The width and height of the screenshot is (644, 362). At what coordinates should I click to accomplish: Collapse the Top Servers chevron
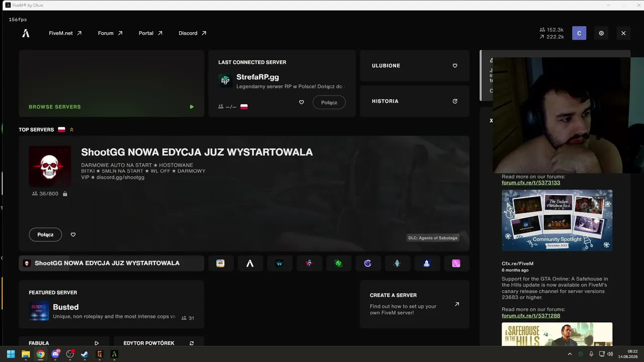(71, 130)
